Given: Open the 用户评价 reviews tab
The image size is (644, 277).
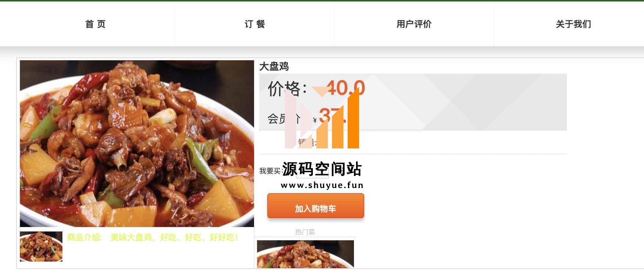Looking at the screenshot, I should click(414, 24).
